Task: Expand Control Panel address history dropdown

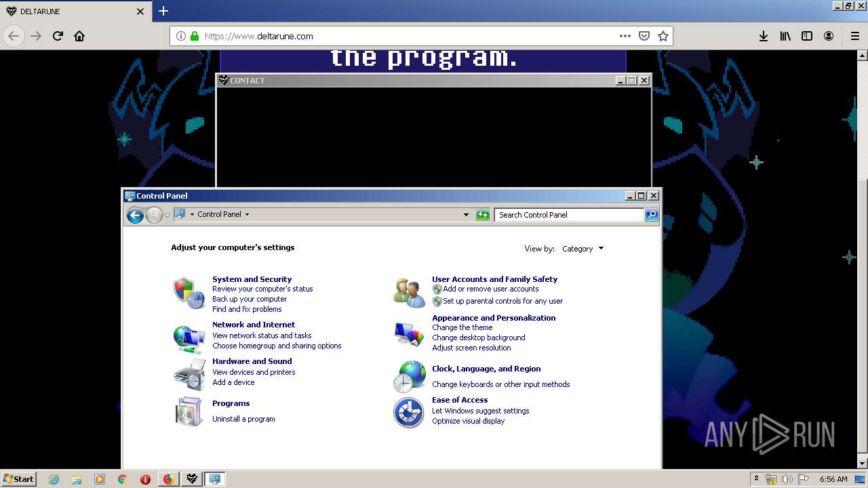Action: click(x=466, y=215)
